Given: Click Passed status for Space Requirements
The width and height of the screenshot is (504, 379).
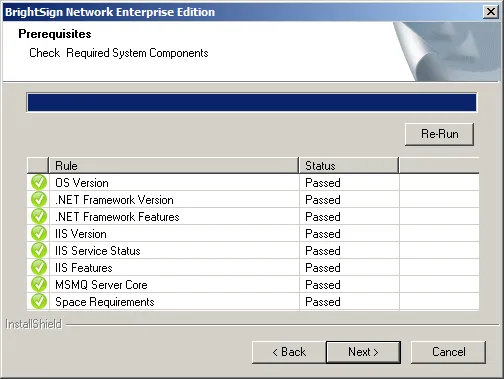Looking at the screenshot, I should coord(323,302).
